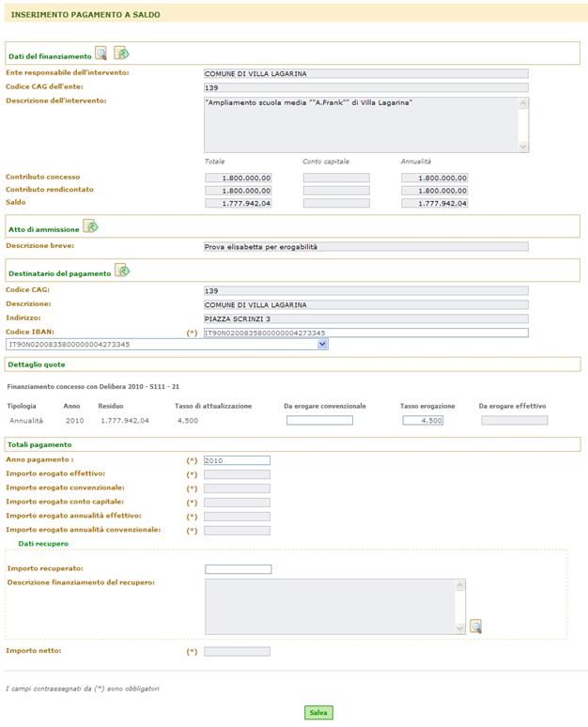The image size is (588, 727).
Task: Click the up arrow of Descrizione dell'intervento scrollbar
Action: (x=523, y=103)
